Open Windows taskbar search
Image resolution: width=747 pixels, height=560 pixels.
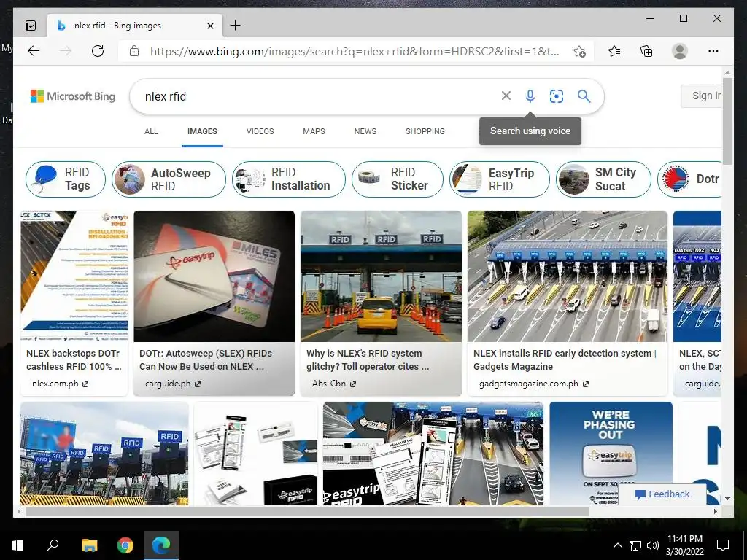[x=53, y=545]
